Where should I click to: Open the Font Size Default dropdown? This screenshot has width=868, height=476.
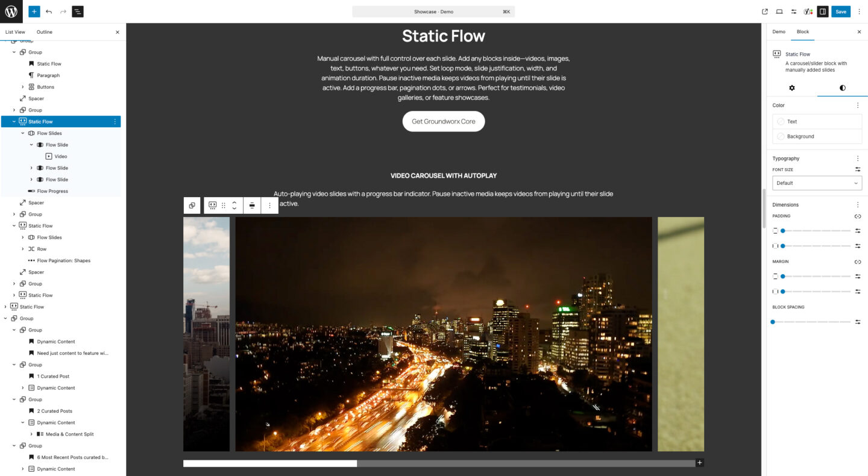pyautogui.click(x=817, y=183)
